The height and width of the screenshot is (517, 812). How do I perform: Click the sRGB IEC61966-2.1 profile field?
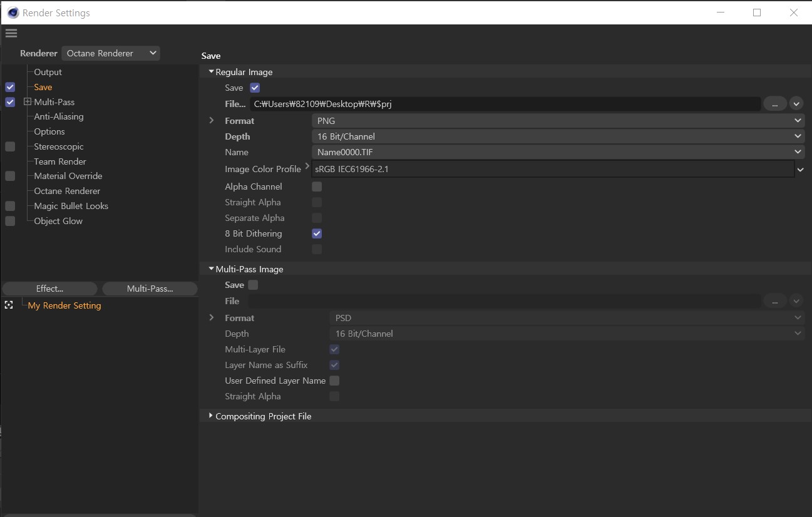(x=553, y=169)
